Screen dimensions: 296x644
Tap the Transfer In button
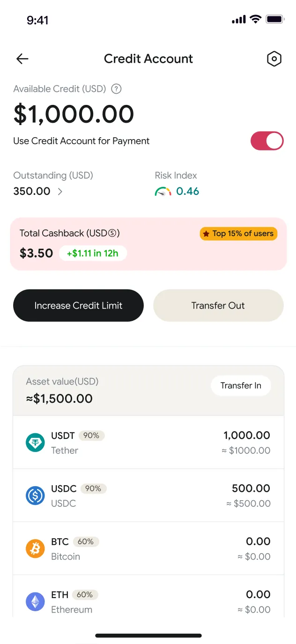coord(241,385)
